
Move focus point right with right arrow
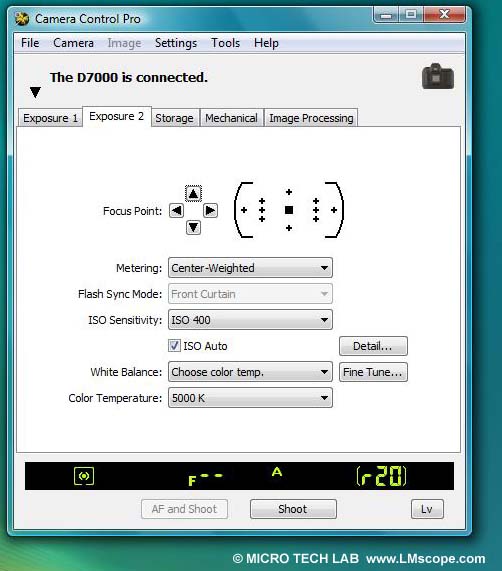click(210, 210)
